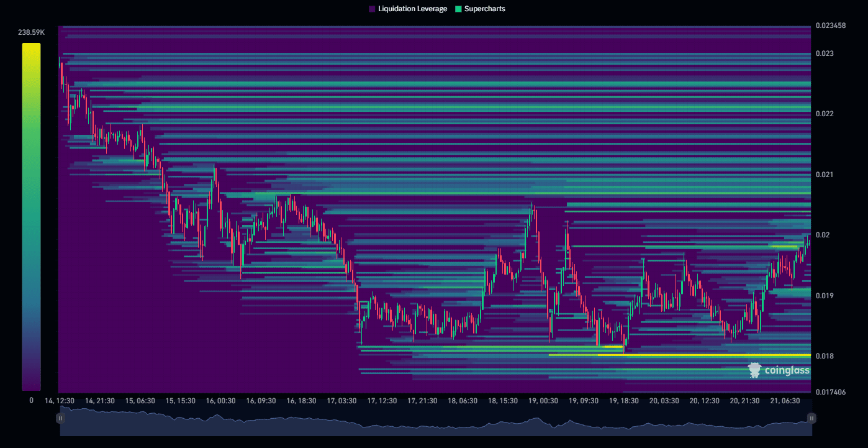Image resolution: width=868 pixels, height=448 pixels.
Task: Click the coinglass ghost logo icon
Action: [x=754, y=370]
